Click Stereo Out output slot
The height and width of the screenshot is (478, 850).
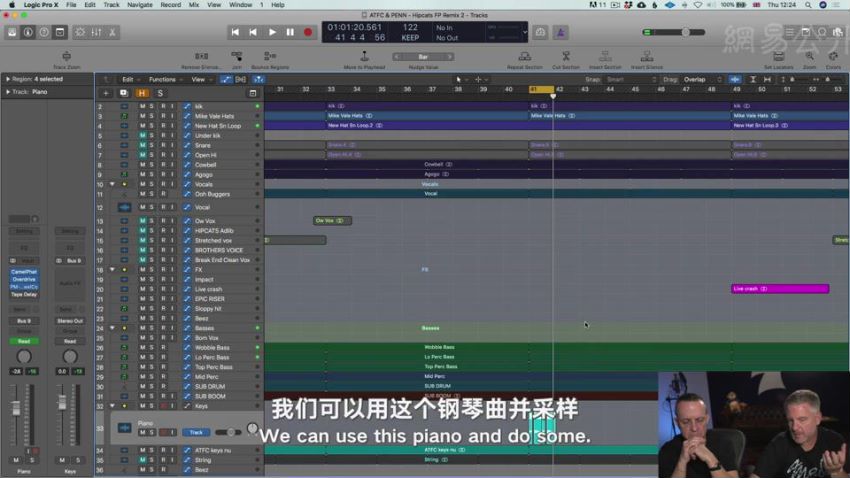pos(70,321)
